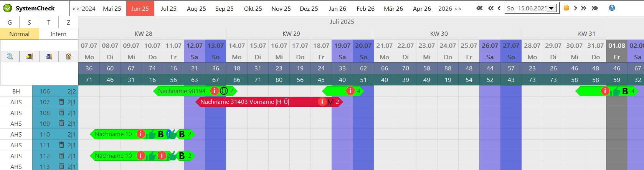Click the yellow arrow door icon
This screenshot has width=644, height=170.
(x=30, y=57)
